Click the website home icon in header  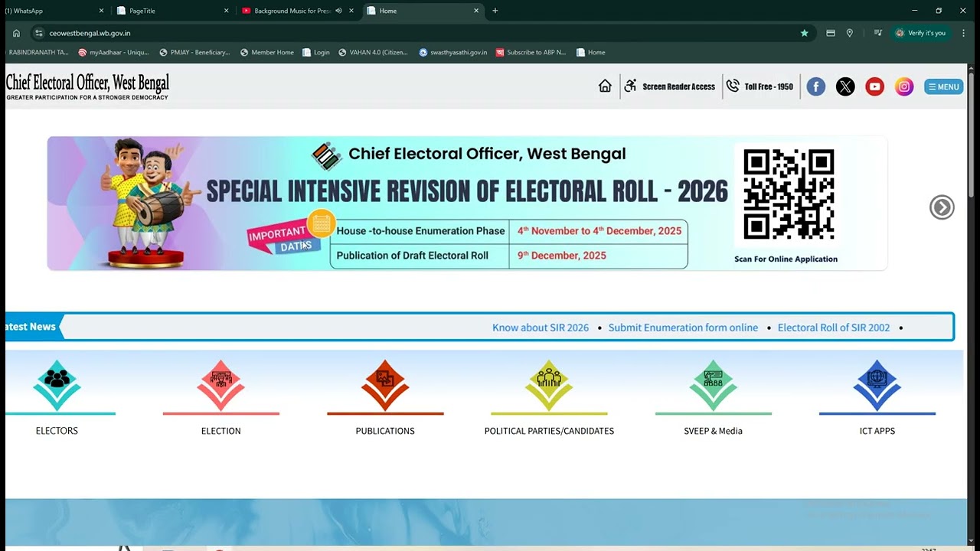click(x=605, y=86)
